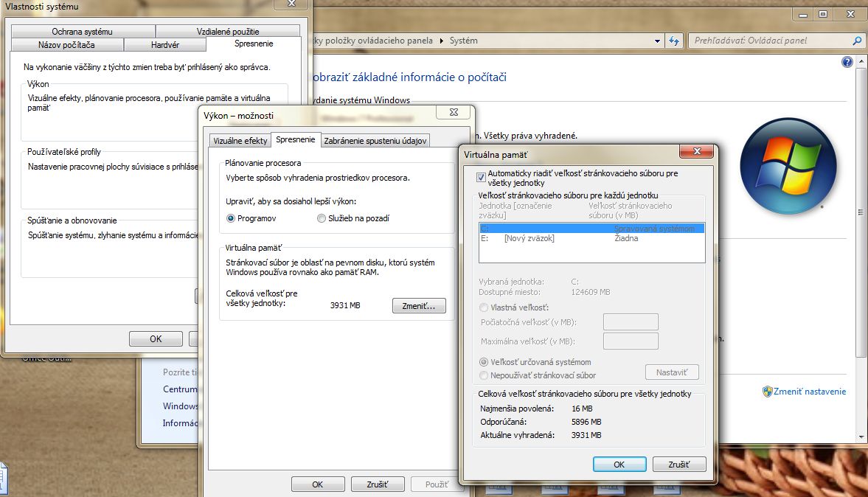Close the Virtuálna pamäť dialog with X
This screenshot has height=497, width=868.
[x=695, y=152]
